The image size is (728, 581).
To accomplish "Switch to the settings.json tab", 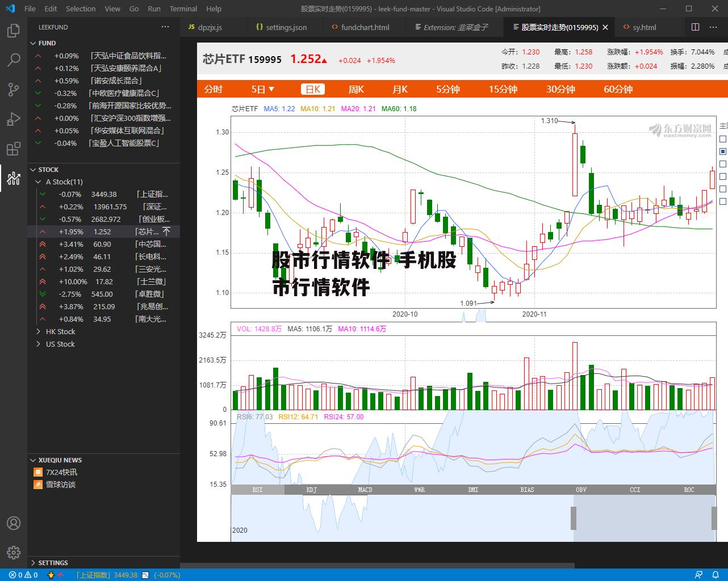I will tap(285, 27).
